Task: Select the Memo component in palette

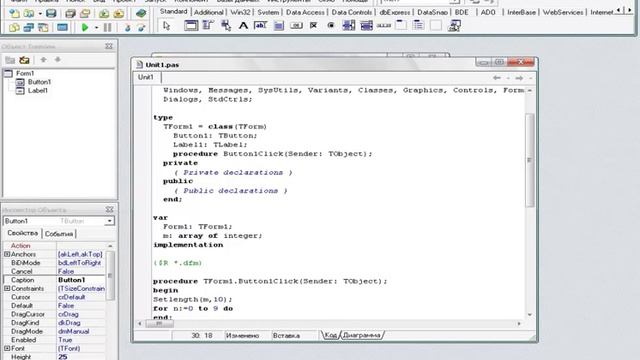Action: [278, 26]
